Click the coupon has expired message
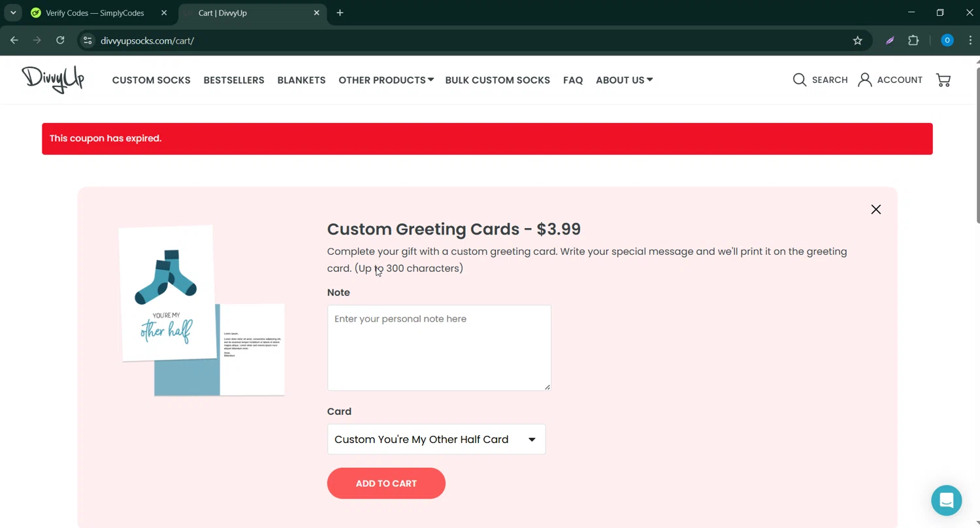The width and height of the screenshot is (980, 528). [x=105, y=139]
